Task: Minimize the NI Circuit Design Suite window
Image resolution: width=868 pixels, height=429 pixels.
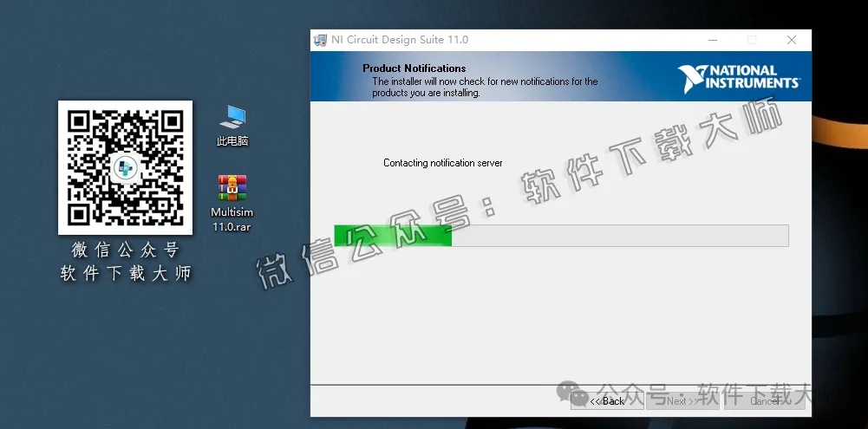Action: 713,40
